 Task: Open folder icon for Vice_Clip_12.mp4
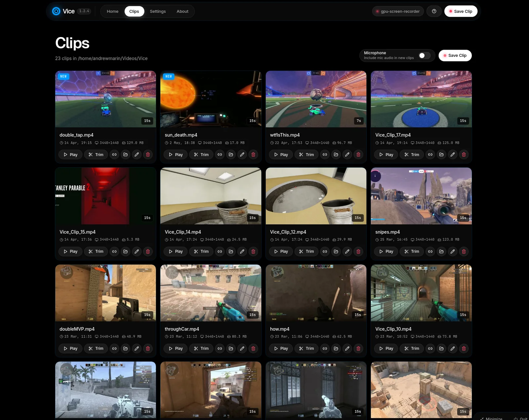[336, 251]
